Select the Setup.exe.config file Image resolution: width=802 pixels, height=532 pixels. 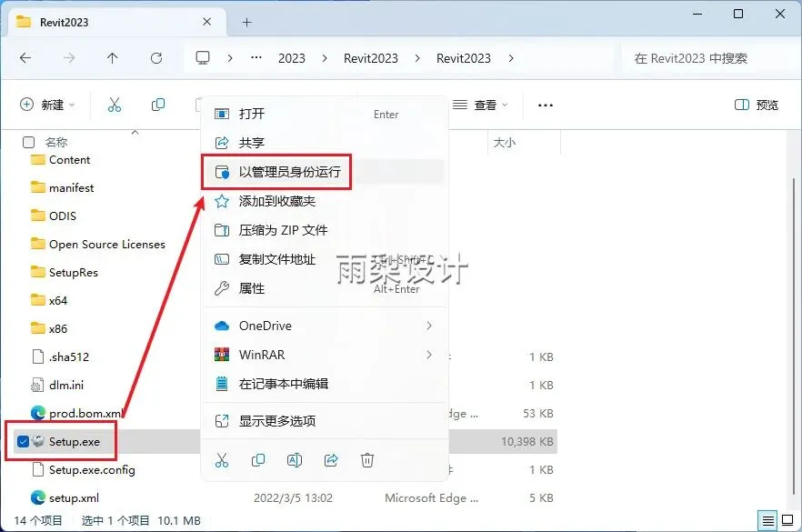84,469
